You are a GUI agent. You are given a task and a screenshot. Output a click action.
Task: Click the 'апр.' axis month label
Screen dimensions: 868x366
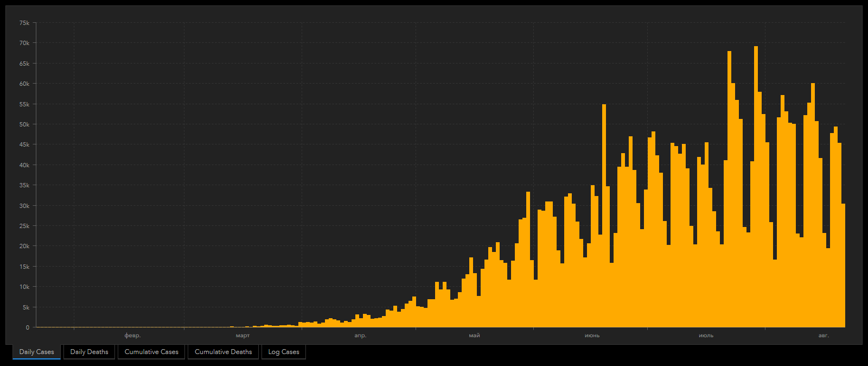pyautogui.click(x=360, y=336)
